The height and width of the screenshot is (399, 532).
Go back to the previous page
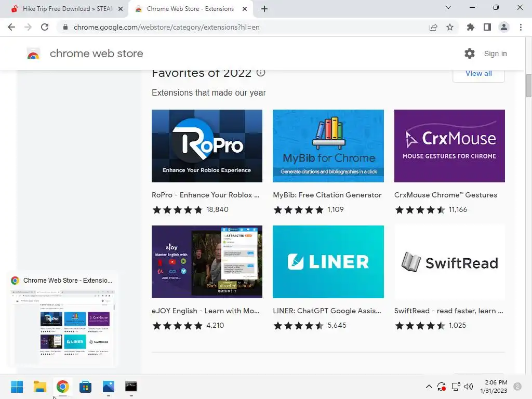(11, 27)
